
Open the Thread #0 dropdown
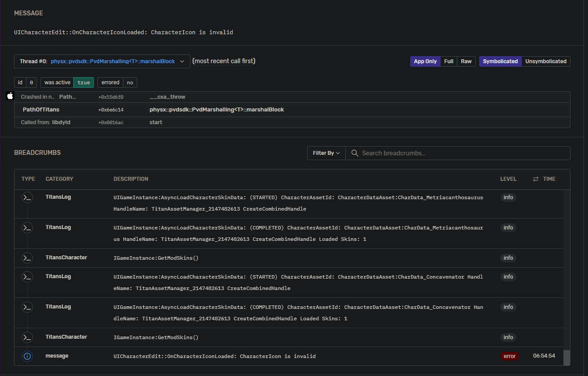(182, 61)
